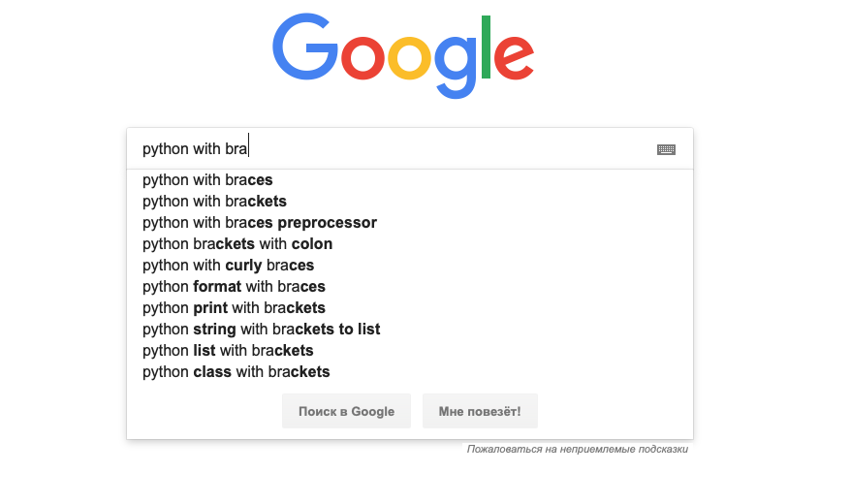
Task: Click the yellow letter o in logo
Action: (x=409, y=56)
